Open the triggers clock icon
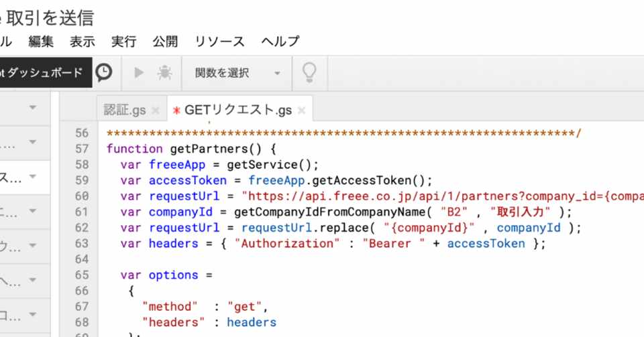644x337 pixels. [x=103, y=73]
